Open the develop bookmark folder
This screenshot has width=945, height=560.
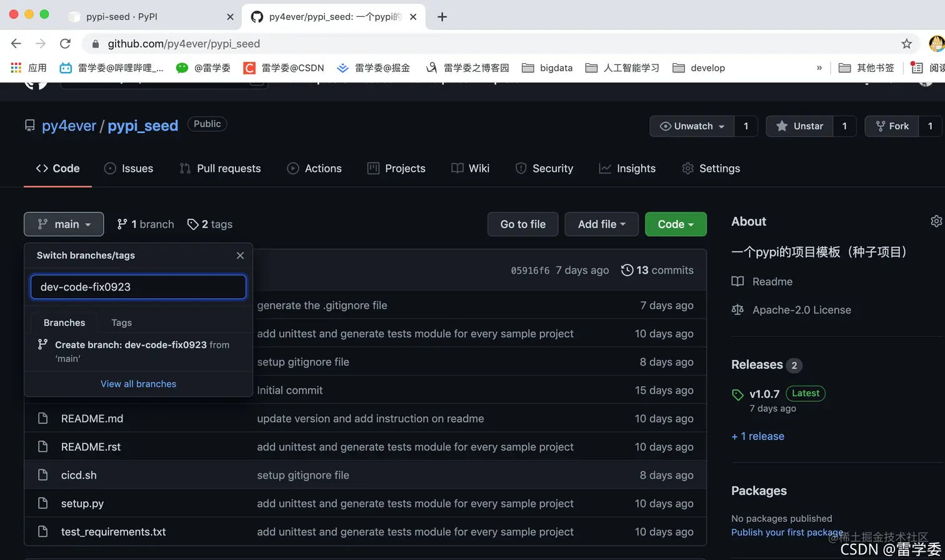699,67
